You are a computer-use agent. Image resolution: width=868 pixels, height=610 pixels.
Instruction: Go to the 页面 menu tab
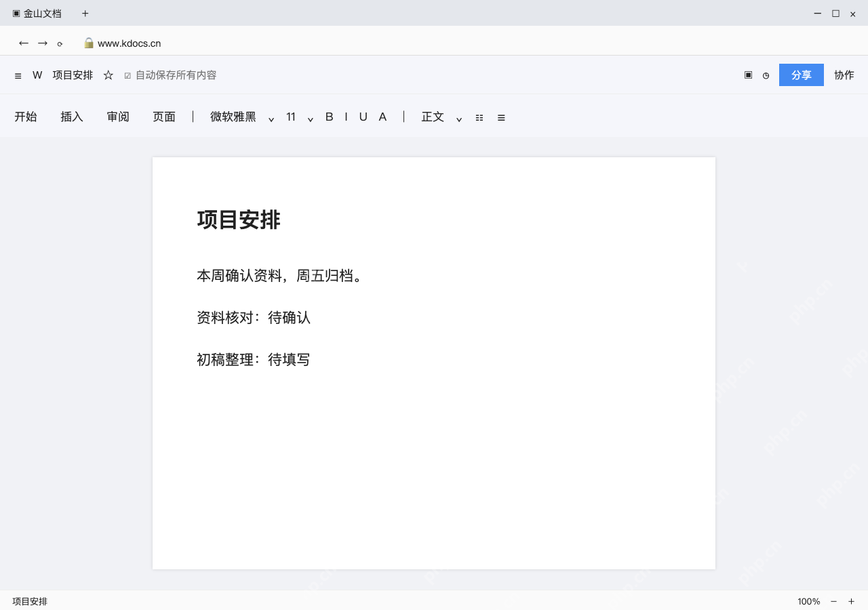coord(164,117)
